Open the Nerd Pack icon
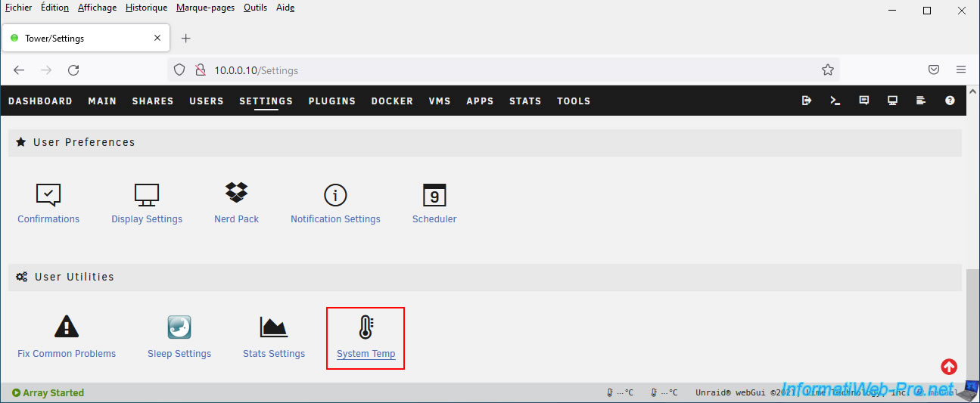The image size is (980, 403). tap(236, 194)
